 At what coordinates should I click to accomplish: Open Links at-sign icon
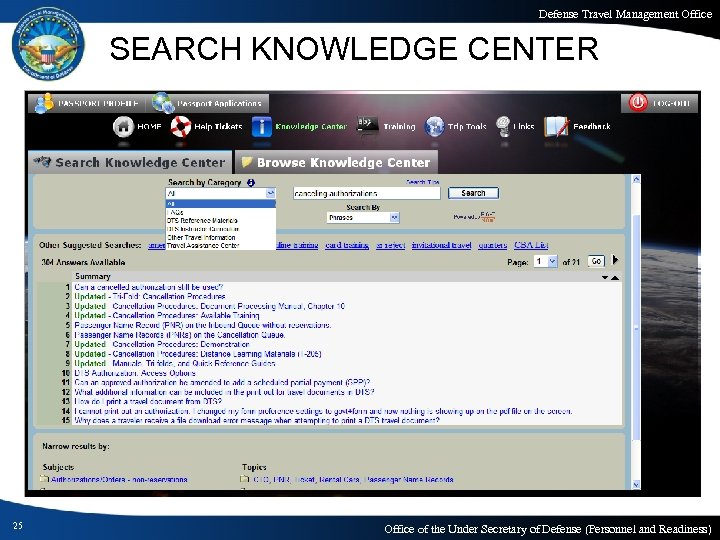(504, 126)
